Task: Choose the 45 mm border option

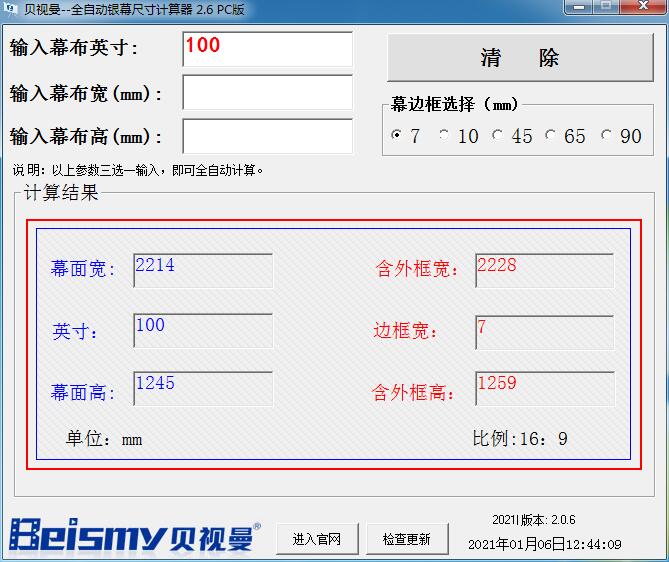Action: tap(497, 135)
